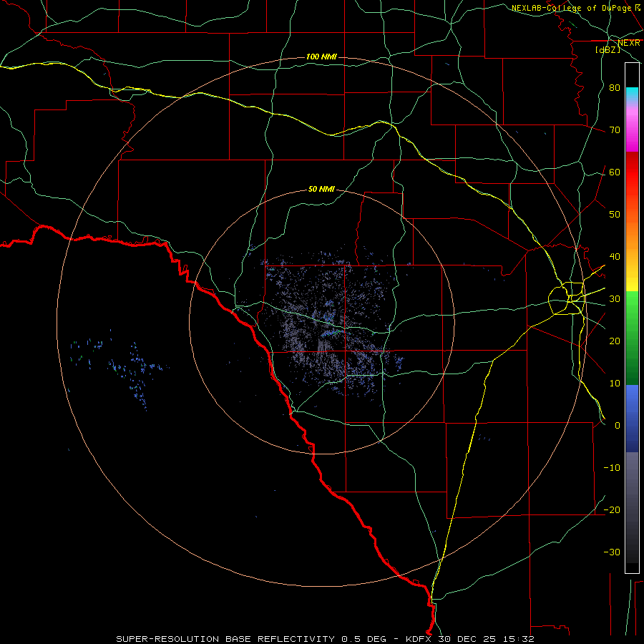This screenshot has width=644, height=644.
Task: Click the cyan top segment of the color bar
Action: point(632,94)
